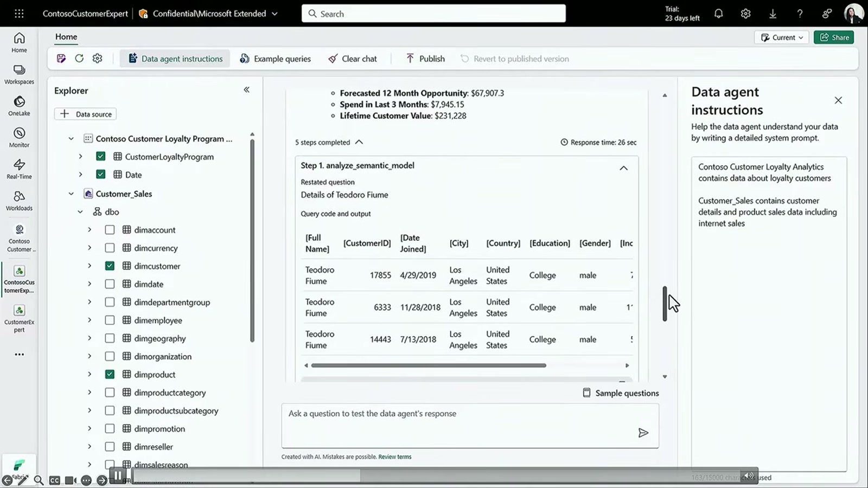Open the toolbar settings gear
Image resolution: width=868 pixels, height=488 pixels.
point(97,59)
